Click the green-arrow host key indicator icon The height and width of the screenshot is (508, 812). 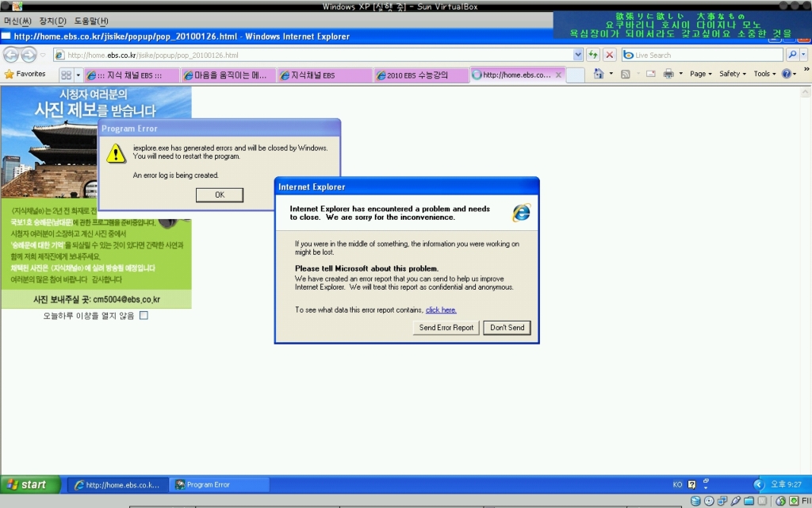794,501
